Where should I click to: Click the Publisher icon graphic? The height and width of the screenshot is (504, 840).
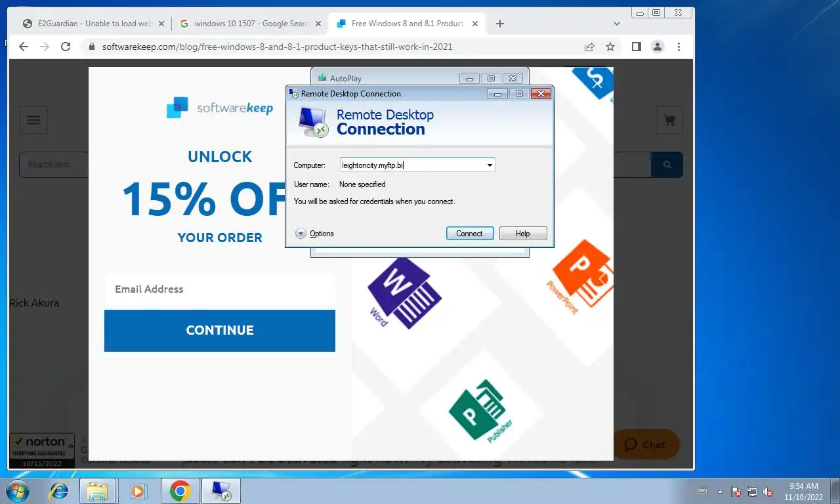pyautogui.click(x=482, y=411)
